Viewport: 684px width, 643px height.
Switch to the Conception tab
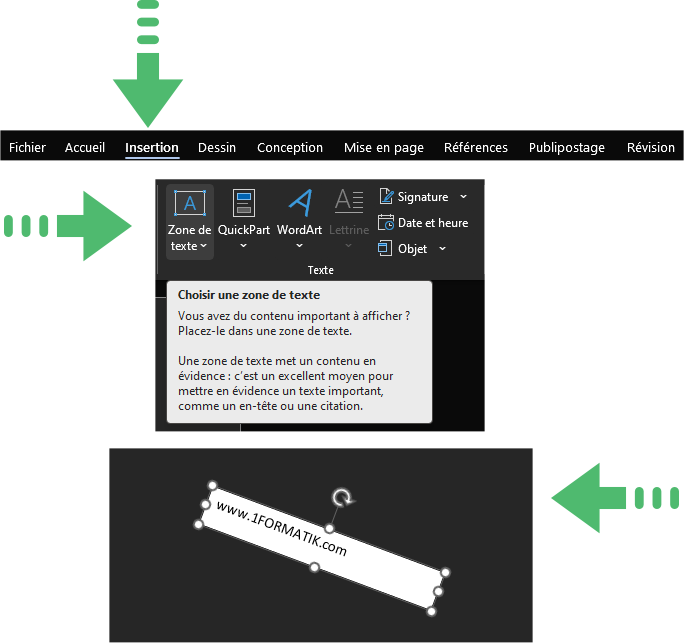[290, 147]
